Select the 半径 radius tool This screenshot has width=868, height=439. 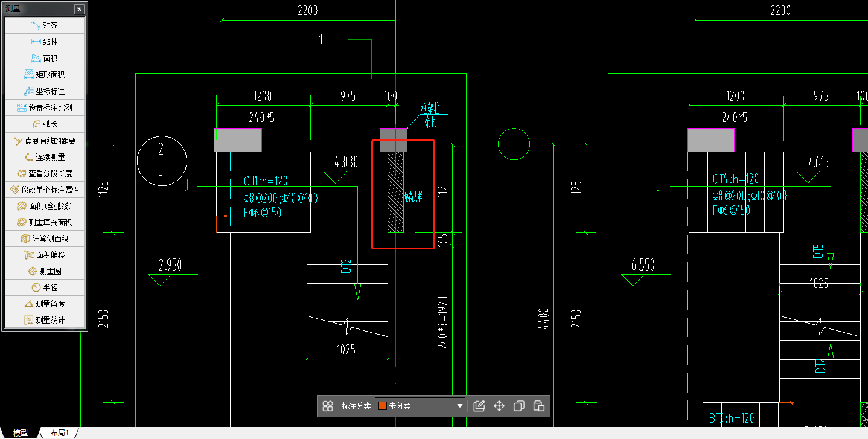click(45, 287)
